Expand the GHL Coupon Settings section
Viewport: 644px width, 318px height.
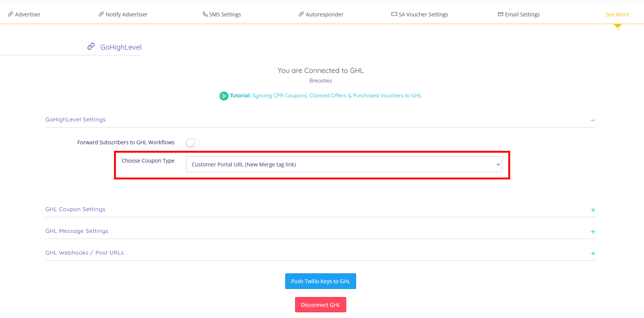tap(593, 210)
